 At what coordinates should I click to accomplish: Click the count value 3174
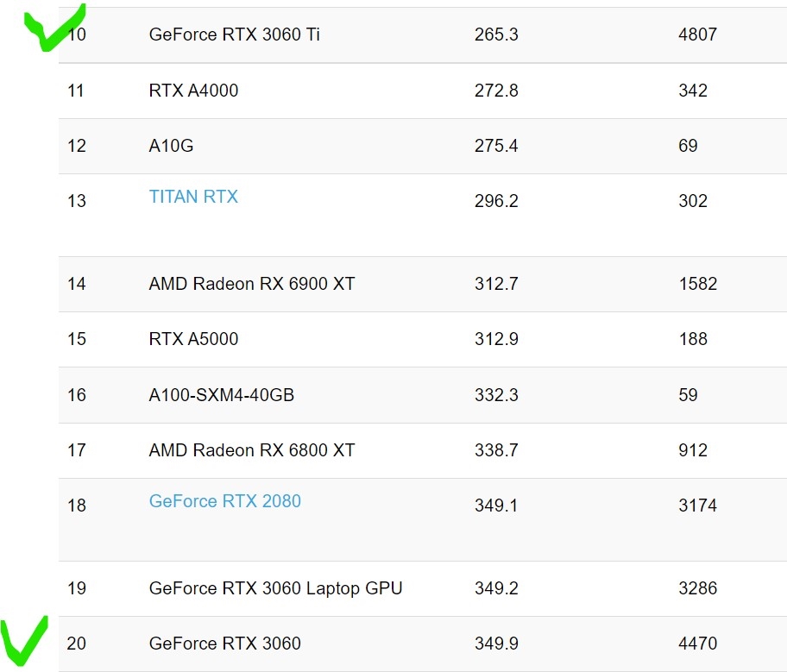tap(697, 506)
